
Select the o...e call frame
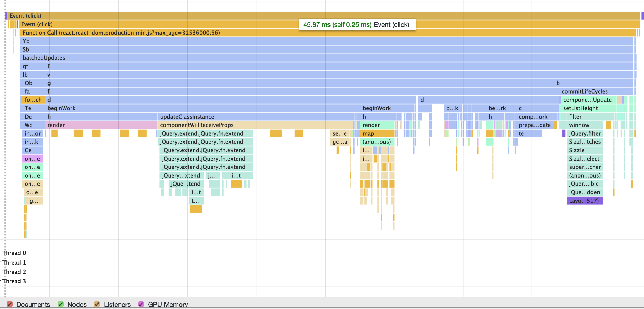(x=33, y=192)
